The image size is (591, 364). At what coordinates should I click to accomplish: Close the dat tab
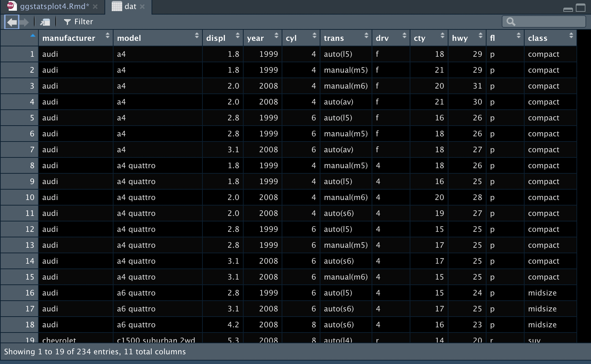(x=142, y=7)
